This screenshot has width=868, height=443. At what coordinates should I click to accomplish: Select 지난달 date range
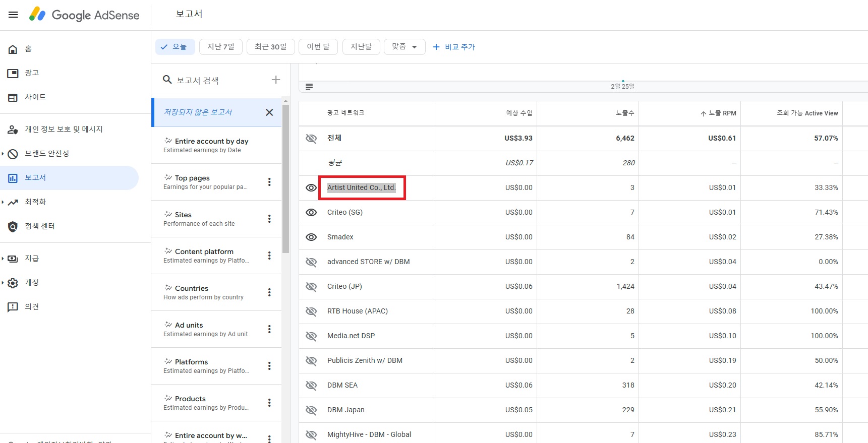[x=361, y=47]
